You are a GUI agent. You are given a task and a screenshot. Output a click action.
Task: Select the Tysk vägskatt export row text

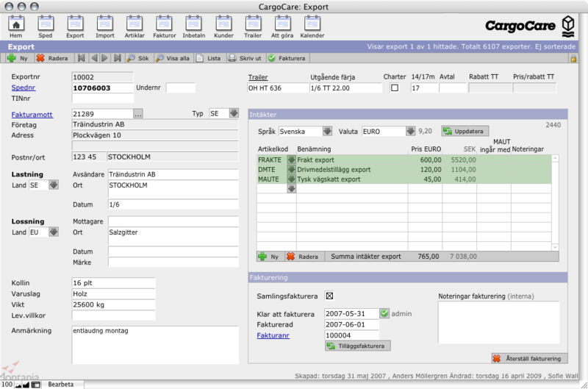tap(329, 179)
